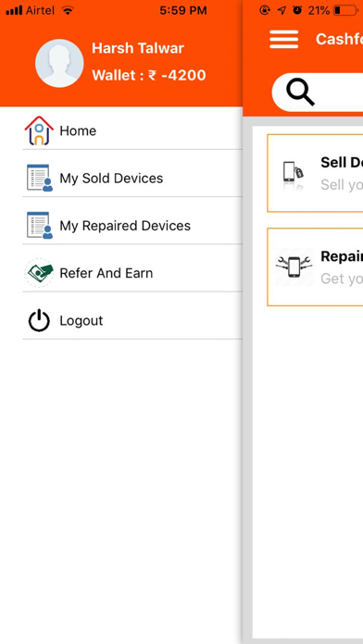Open the Home house icon
363x644 pixels.
coord(39,130)
